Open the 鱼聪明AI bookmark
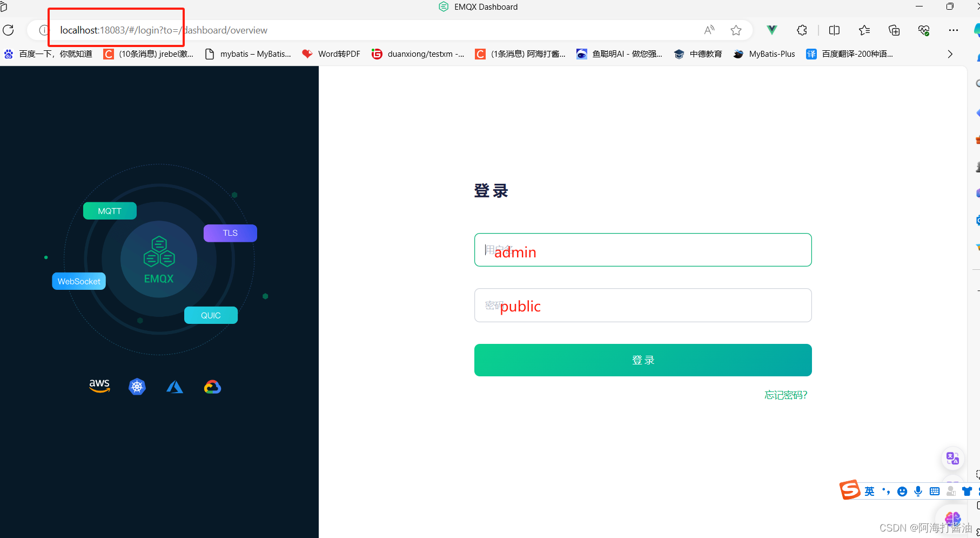Viewport: 980px width, 538px height. pos(619,54)
